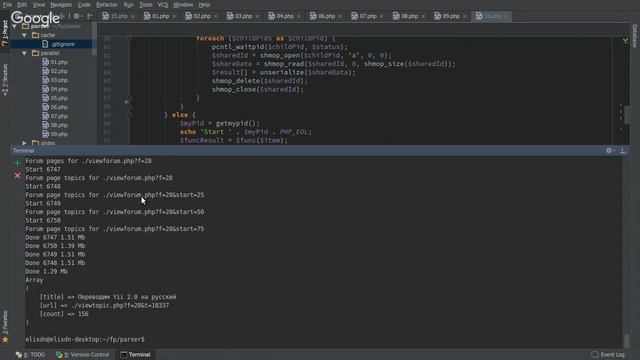This screenshot has height=360, width=640.
Task: Select the Terminal tool window button
Action: 136,355
